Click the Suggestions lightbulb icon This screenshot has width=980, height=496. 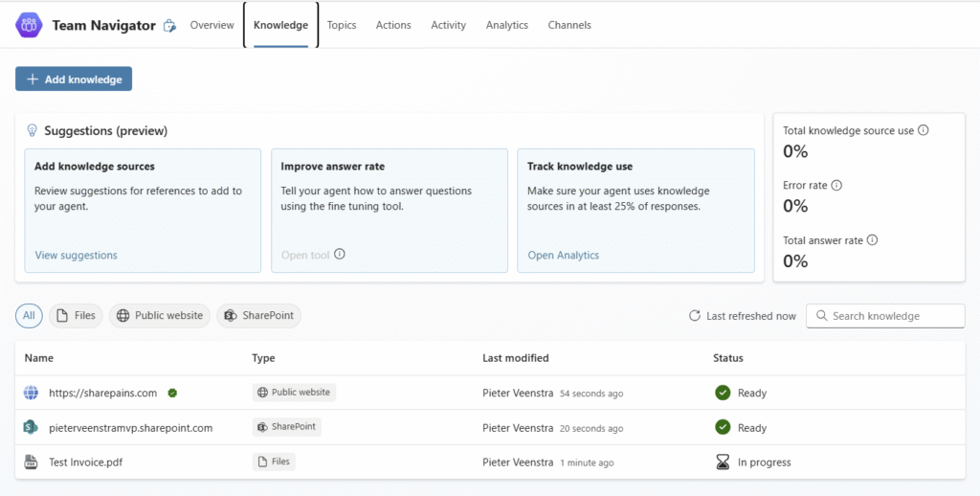click(x=32, y=131)
